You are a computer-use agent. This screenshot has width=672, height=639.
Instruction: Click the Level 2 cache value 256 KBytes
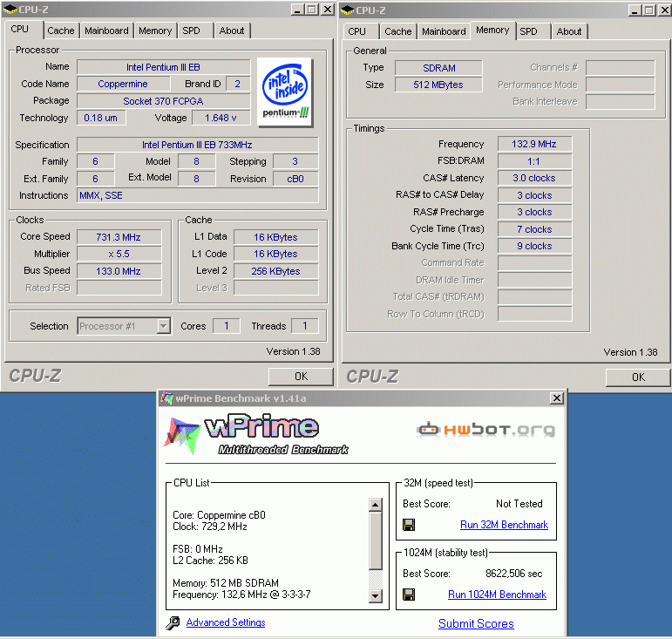(x=276, y=271)
